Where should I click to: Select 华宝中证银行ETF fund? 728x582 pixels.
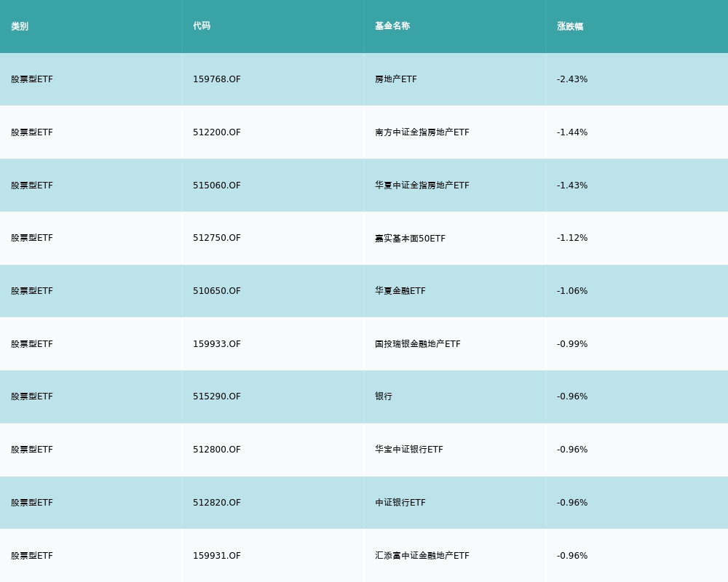(409, 450)
